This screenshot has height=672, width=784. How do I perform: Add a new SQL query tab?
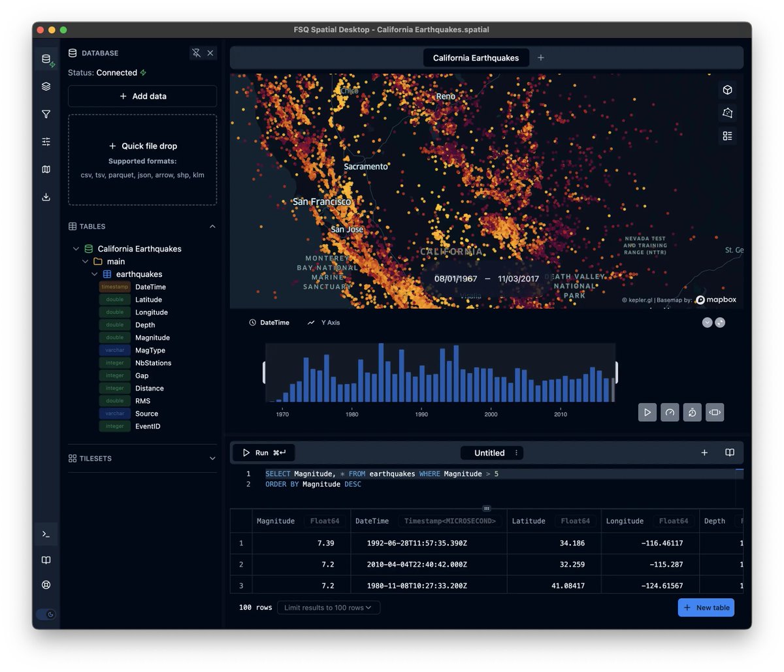point(704,453)
